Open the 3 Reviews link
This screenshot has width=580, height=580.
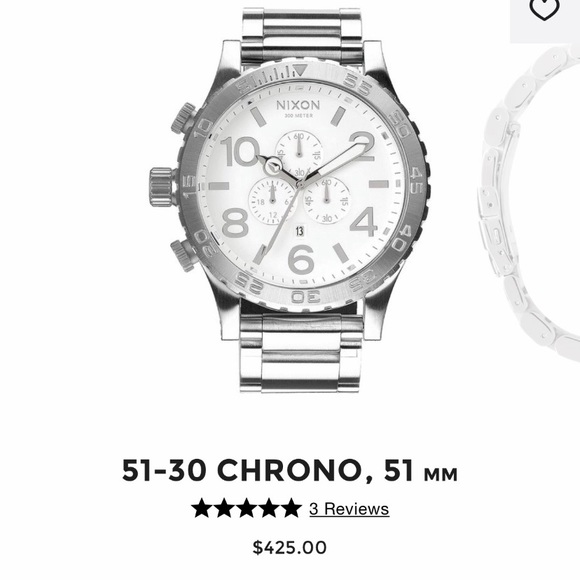pos(349,509)
